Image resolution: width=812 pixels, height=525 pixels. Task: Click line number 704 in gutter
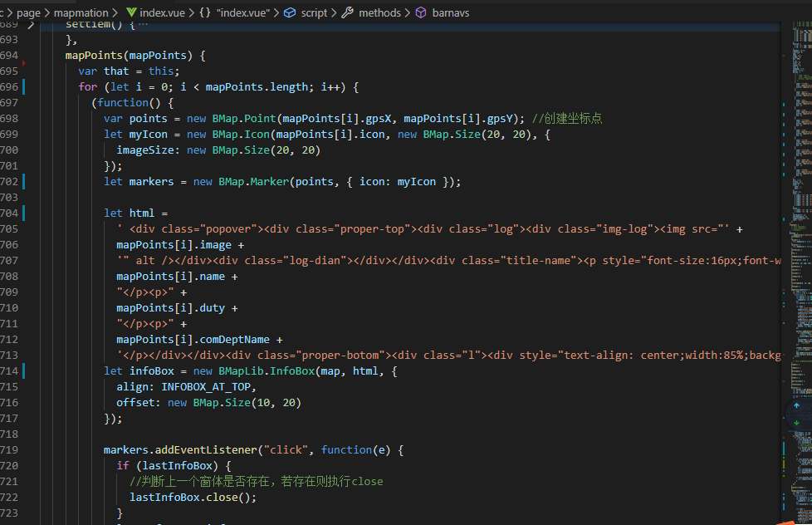click(9, 213)
